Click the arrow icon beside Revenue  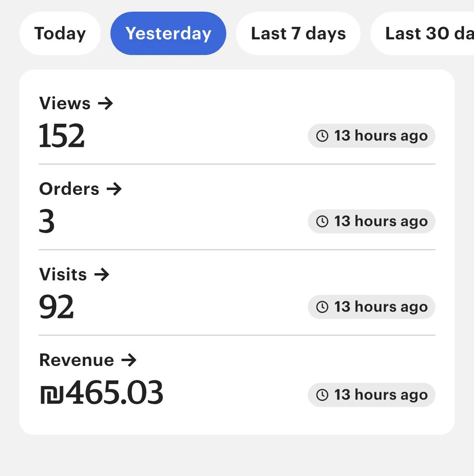click(129, 360)
